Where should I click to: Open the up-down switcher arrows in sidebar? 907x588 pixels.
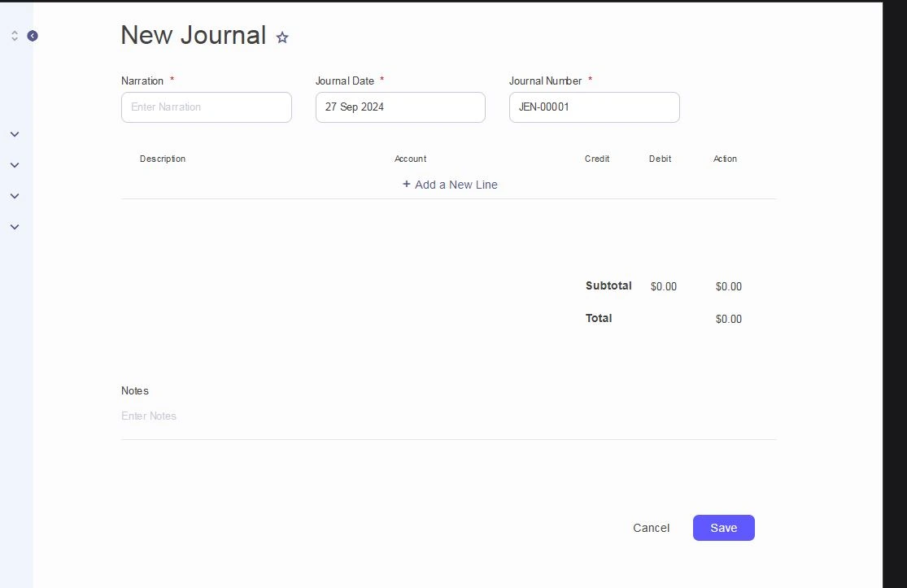click(15, 36)
